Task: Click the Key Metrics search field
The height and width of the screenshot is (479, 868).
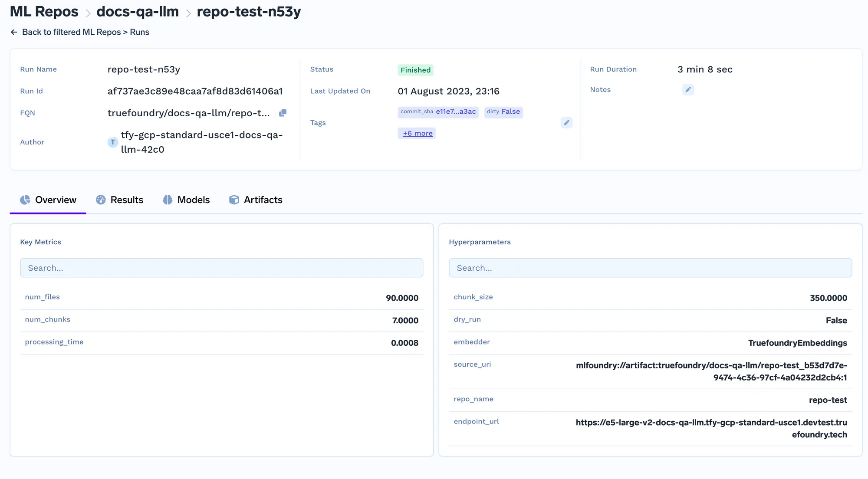Action: pyautogui.click(x=221, y=268)
